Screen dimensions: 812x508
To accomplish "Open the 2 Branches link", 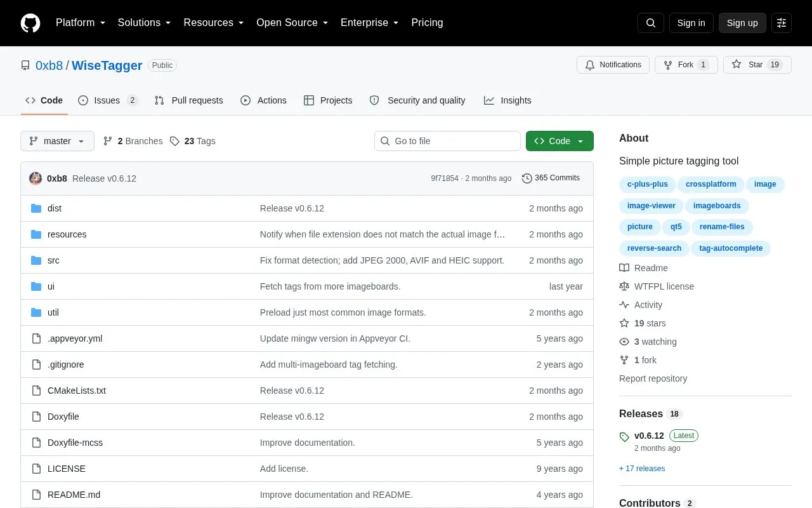I will coord(133,141).
